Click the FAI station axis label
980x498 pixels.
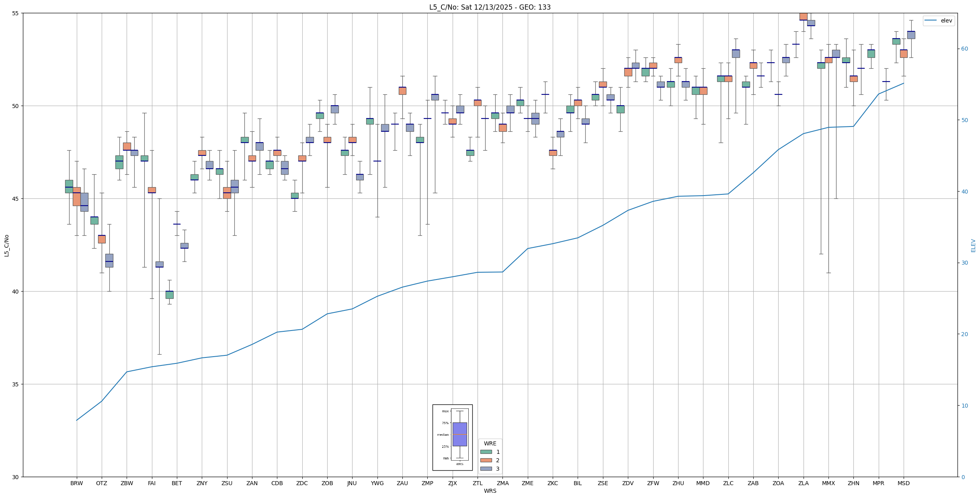[152, 483]
